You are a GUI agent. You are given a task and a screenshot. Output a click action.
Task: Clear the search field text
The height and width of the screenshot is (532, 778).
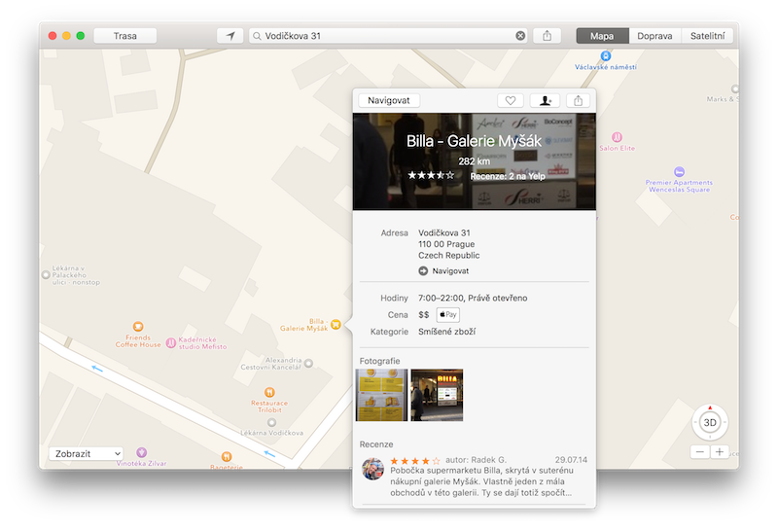pos(520,36)
